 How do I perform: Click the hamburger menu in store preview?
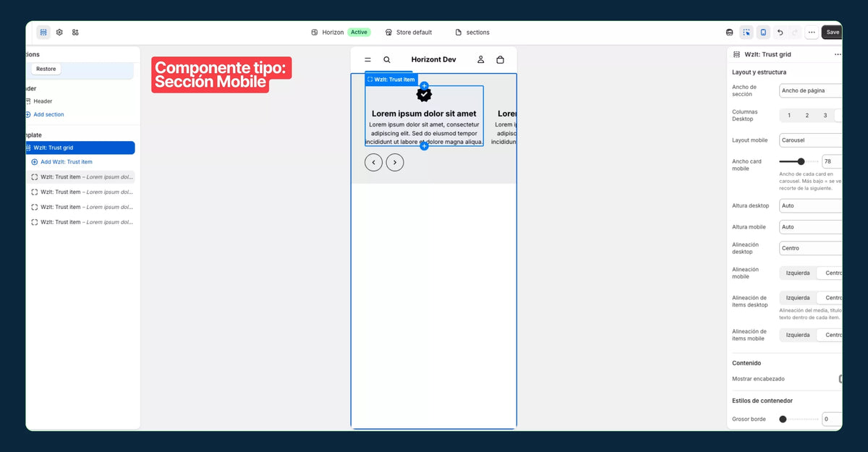367,60
